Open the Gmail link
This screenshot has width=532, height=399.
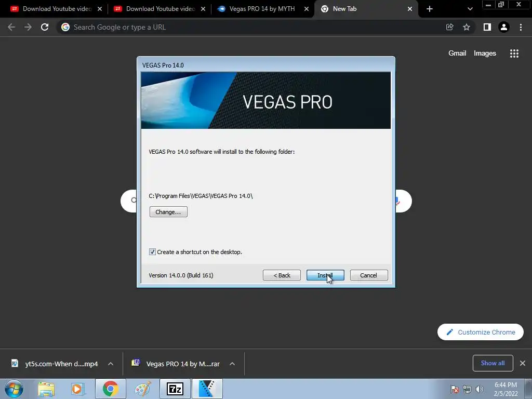pyautogui.click(x=457, y=54)
